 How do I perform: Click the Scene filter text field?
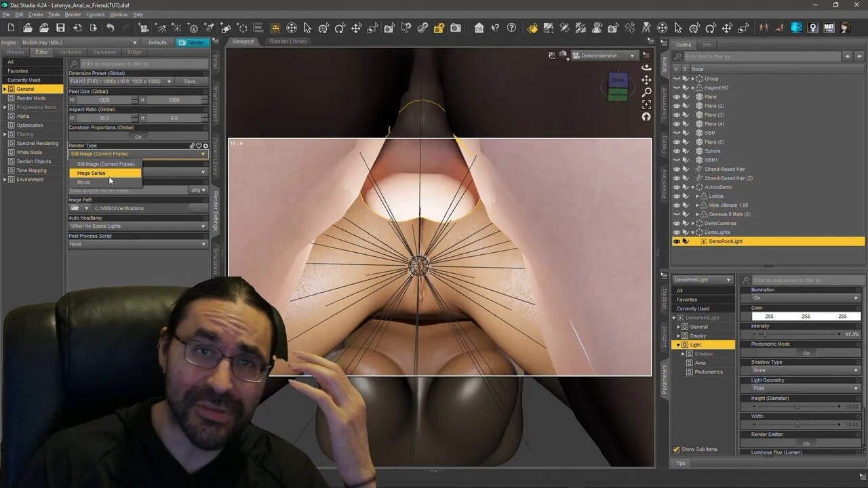(x=762, y=56)
